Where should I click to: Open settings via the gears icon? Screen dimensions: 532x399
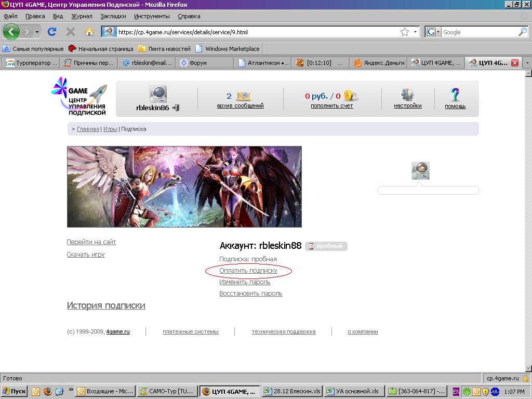(x=407, y=95)
